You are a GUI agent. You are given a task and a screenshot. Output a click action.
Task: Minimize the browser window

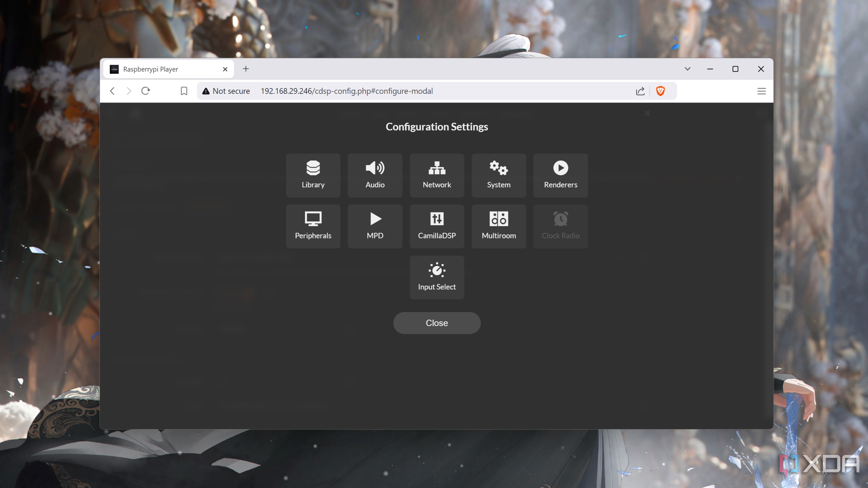pyautogui.click(x=710, y=69)
